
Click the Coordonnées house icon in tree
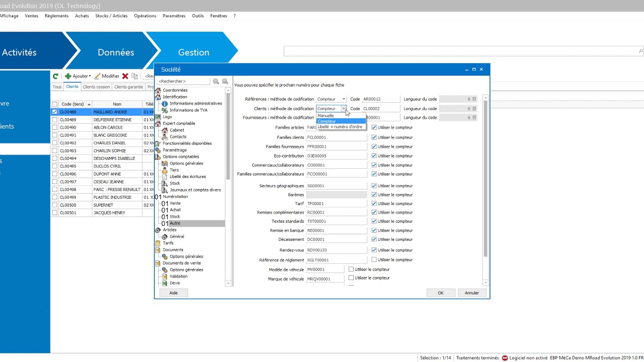[158, 90]
